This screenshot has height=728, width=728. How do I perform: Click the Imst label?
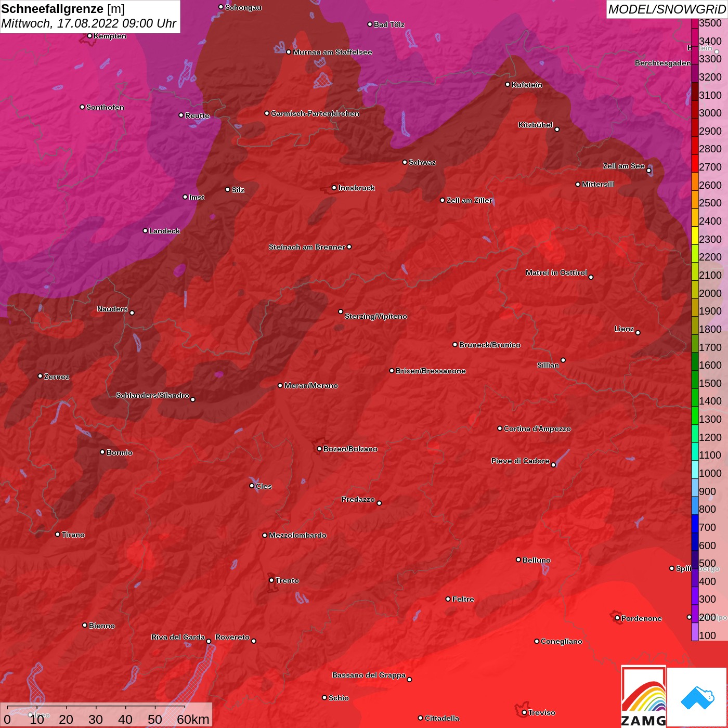pyautogui.click(x=197, y=197)
